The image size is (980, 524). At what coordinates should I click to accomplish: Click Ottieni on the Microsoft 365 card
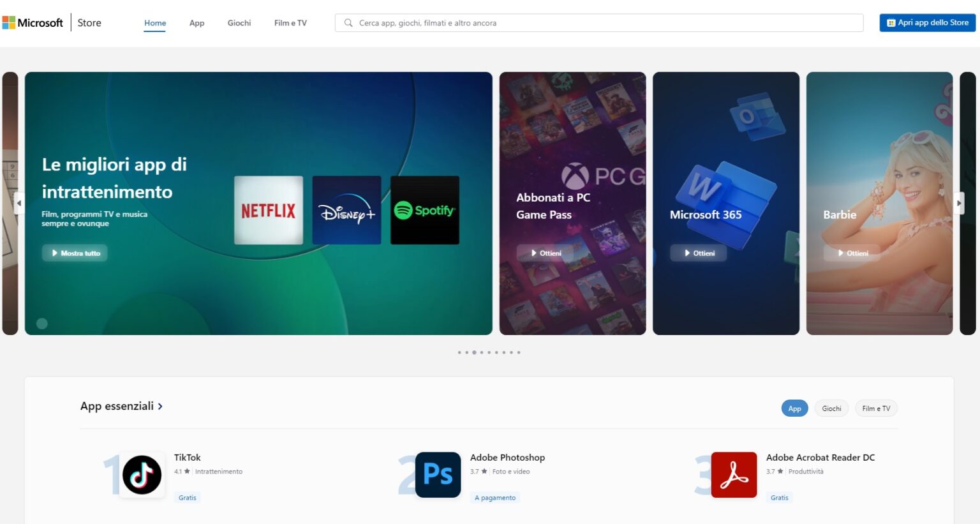tap(698, 253)
